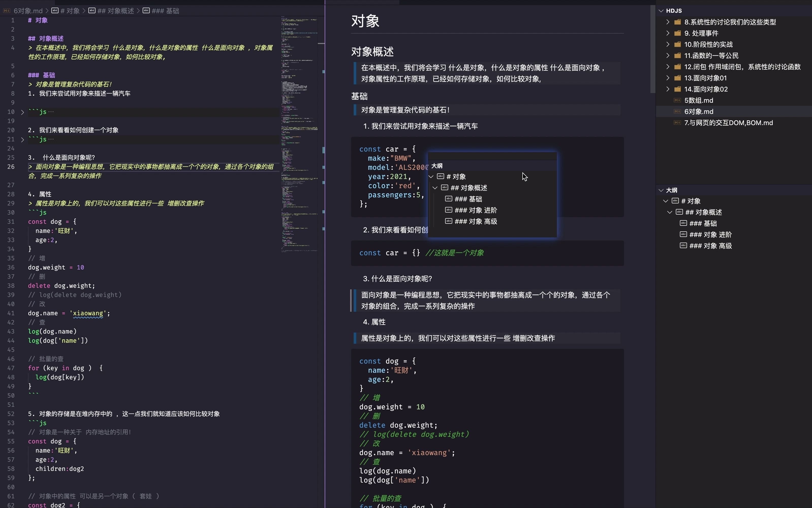Click symbol icon of ## 对象概述 in outline popup
This screenshot has height=508, width=812.
[x=445, y=187]
